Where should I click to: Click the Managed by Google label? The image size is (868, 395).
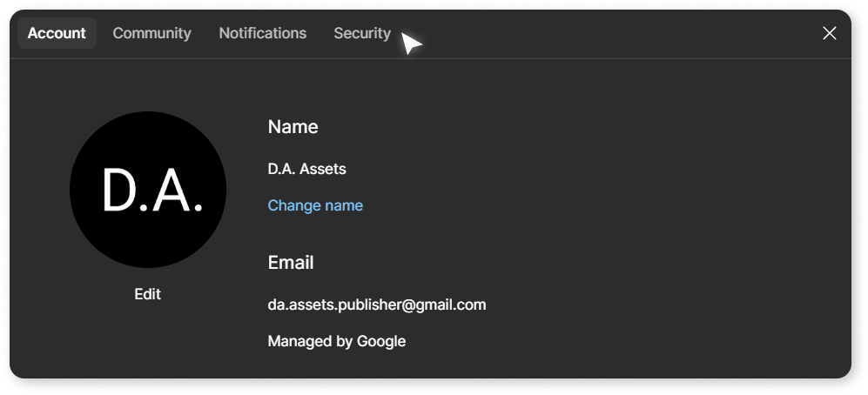337,341
